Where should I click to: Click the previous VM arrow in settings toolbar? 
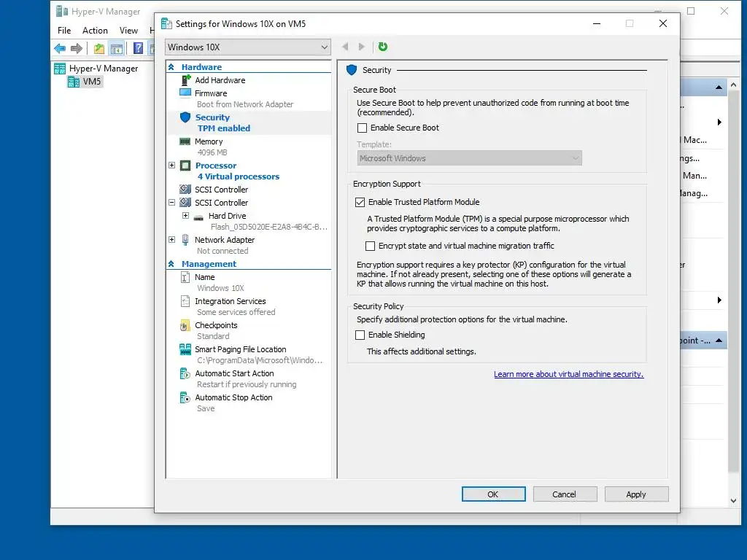click(x=345, y=47)
